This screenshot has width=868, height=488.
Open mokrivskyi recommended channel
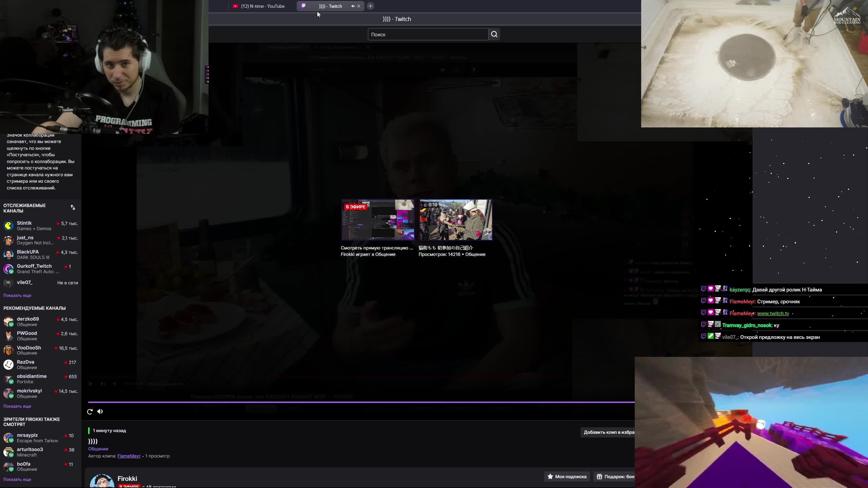41,393
